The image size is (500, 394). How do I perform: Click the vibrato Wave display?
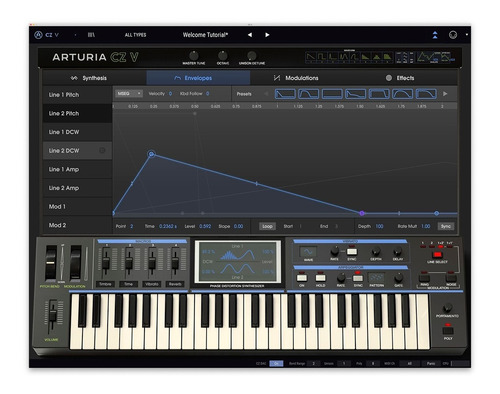[308, 252]
